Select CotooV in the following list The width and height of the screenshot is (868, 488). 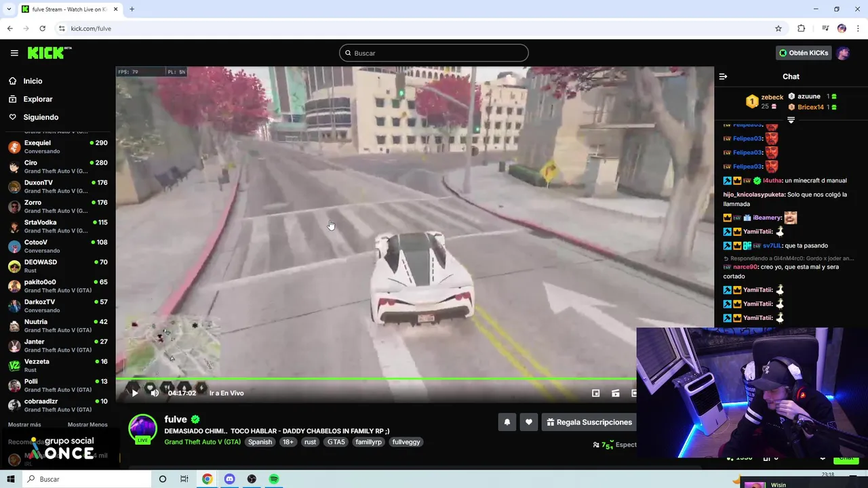click(58, 246)
